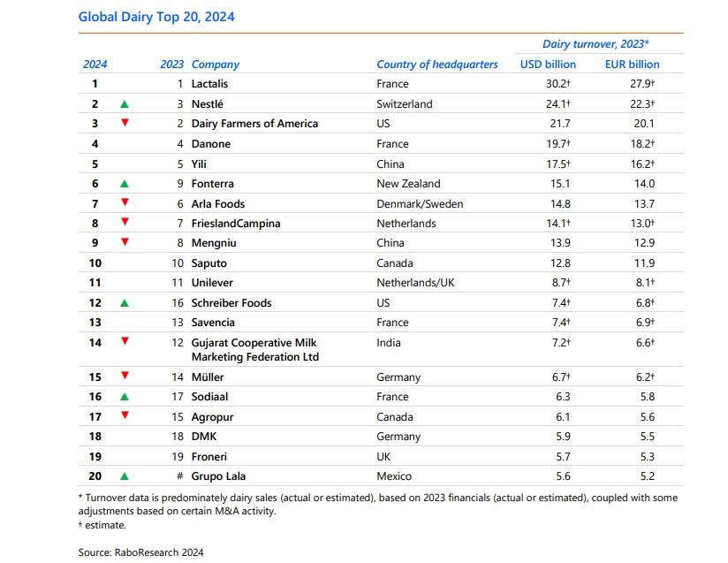Click the EUR billion column header
The height and width of the screenshot is (563, 728).
pyautogui.click(x=632, y=65)
